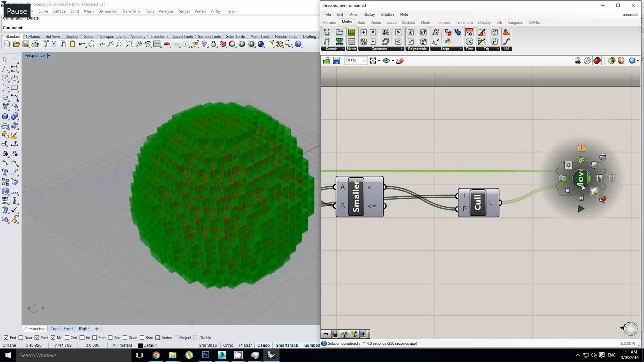Toggle Grid Snap in Rhino status bar
This screenshot has width=644, height=362.
pyautogui.click(x=208, y=345)
